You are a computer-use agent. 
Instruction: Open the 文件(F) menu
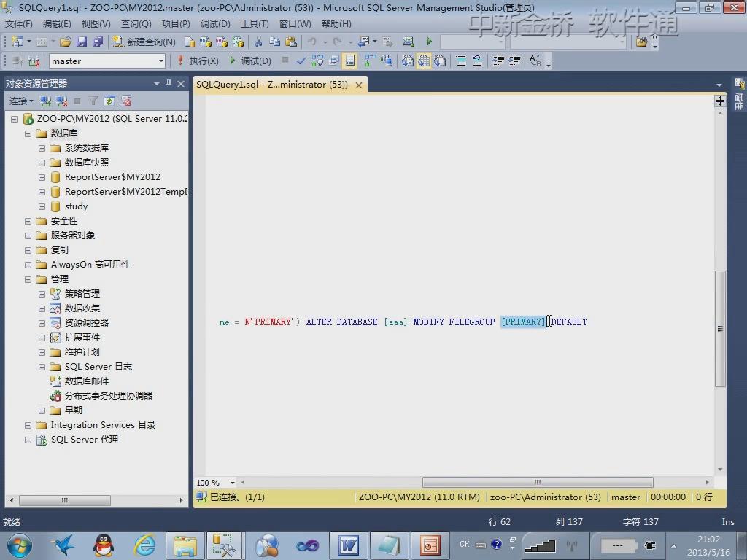(x=18, y=24)
